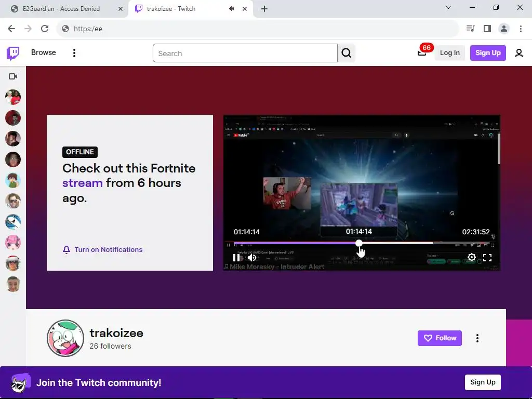The height and width of the screenshot is (399, 532).
Task: Switch to the E2Guardian - Access Denied tab
Action: 61,9
